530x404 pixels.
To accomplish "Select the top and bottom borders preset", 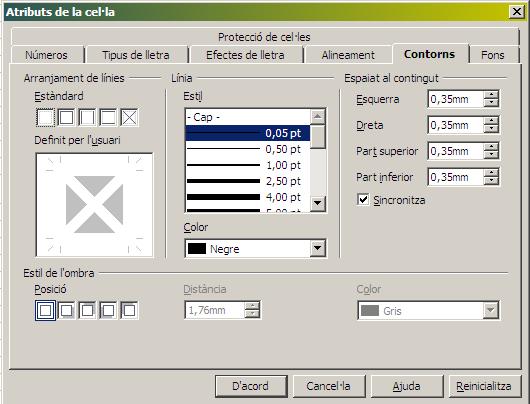I will coord(108,118).
